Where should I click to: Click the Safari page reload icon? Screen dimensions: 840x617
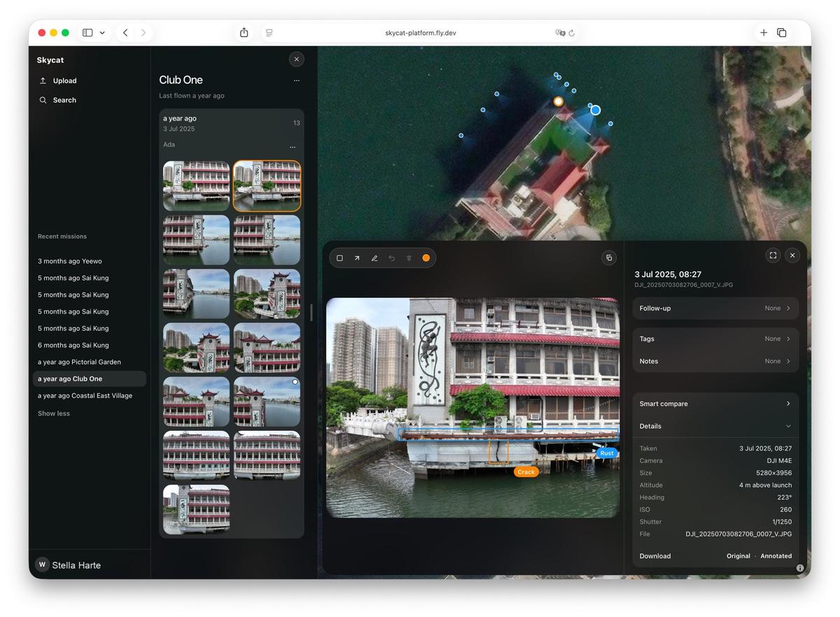coord(572,33)
